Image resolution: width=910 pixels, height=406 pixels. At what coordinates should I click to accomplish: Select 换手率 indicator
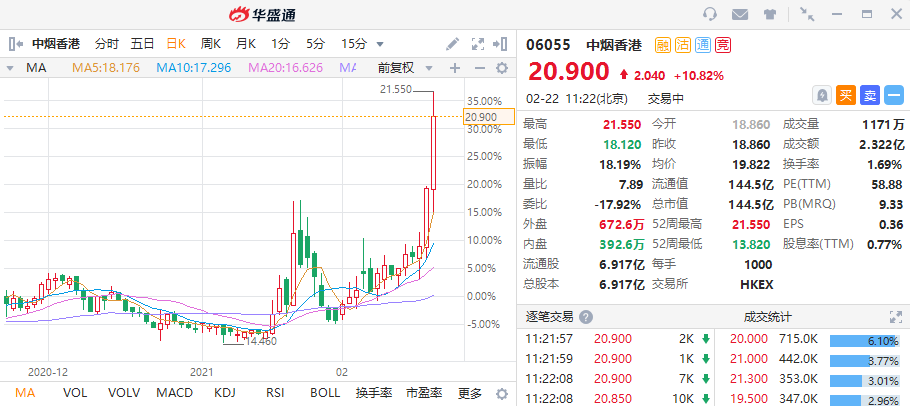pyautogui.click(x=374, y=393)
